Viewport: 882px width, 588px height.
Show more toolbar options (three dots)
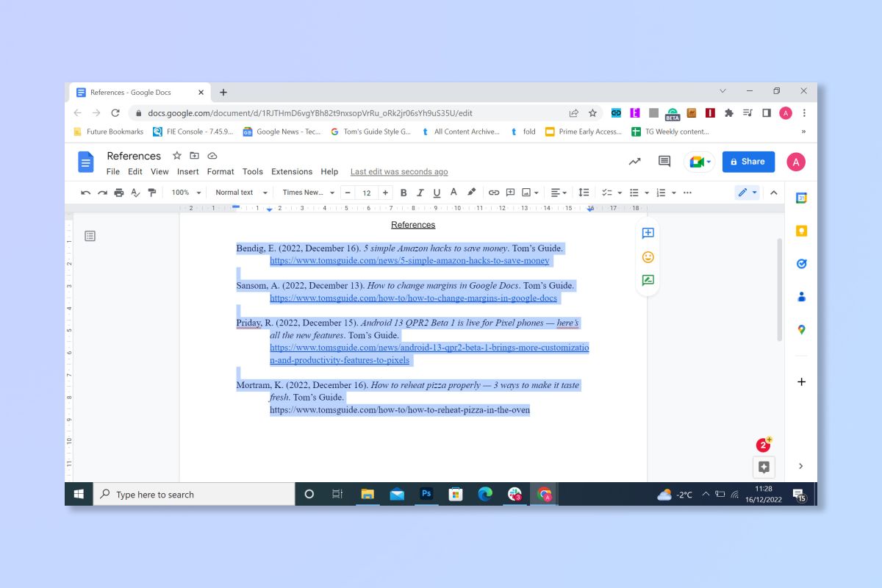pos(687,193)
